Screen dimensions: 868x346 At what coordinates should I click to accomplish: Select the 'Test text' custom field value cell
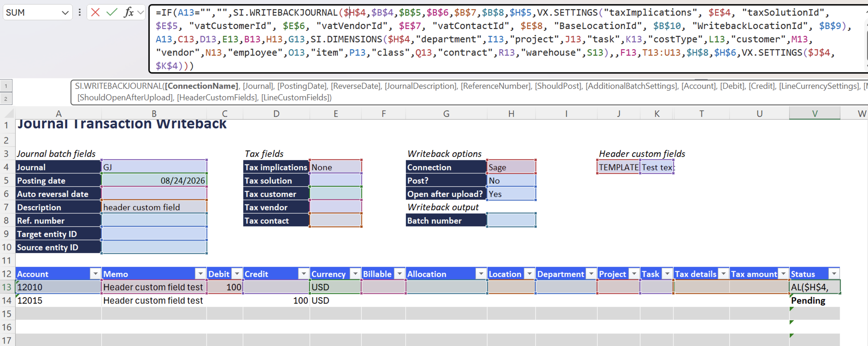coord(657,167)
